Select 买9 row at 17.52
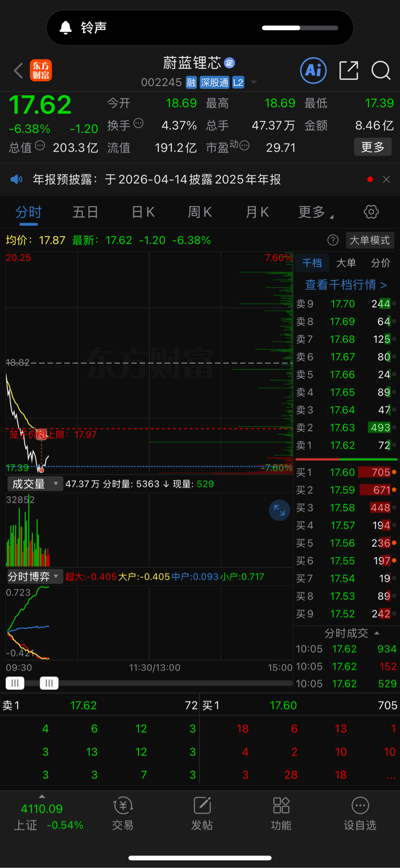Viewport: 400px width, 868px height. tap(346, 614)
